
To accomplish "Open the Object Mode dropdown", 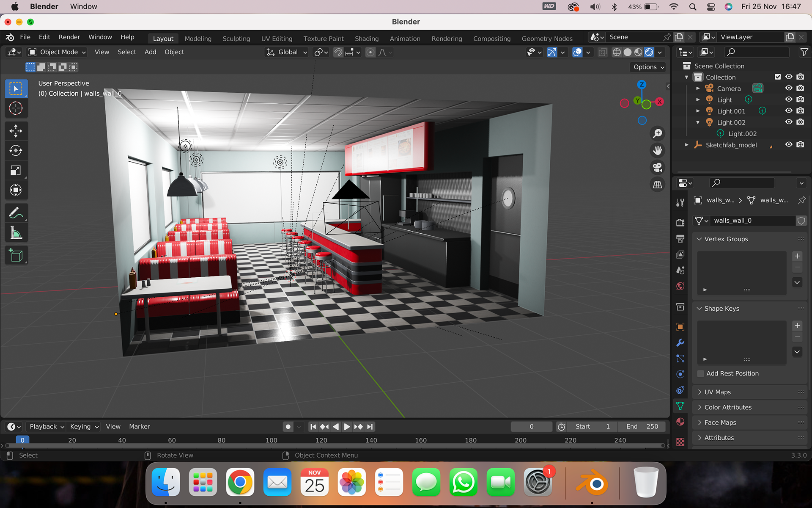I will pos(57,52).
